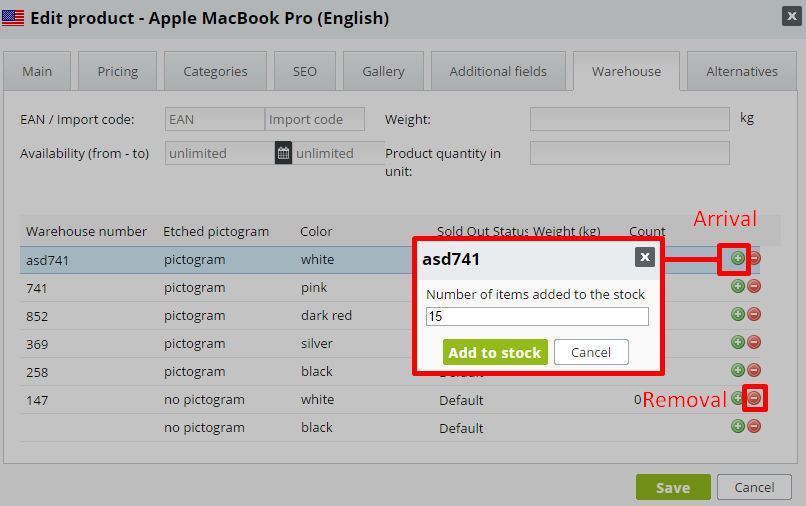
Task: Click green plus icon in no pictogram black row
Action: (738, 426)
